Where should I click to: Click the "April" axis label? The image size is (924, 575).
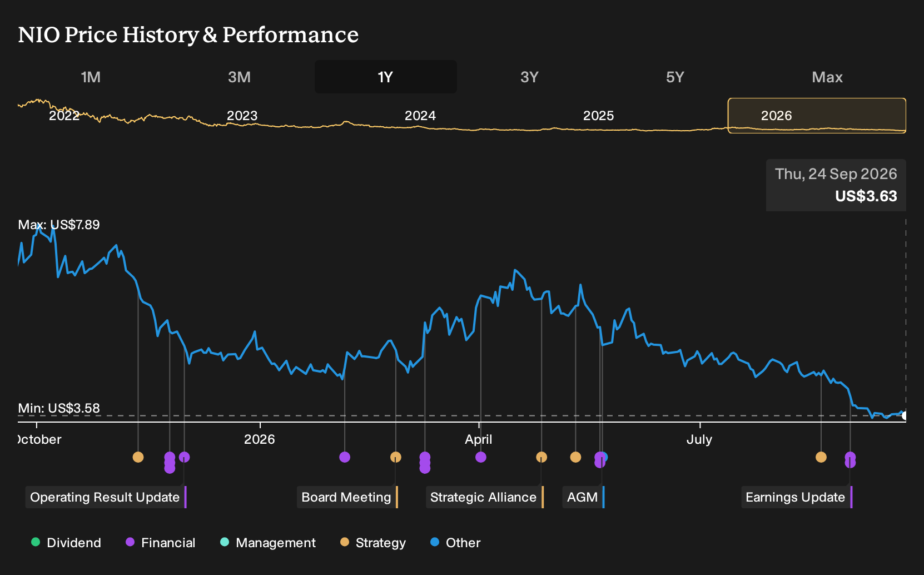[x=479, y=439]
